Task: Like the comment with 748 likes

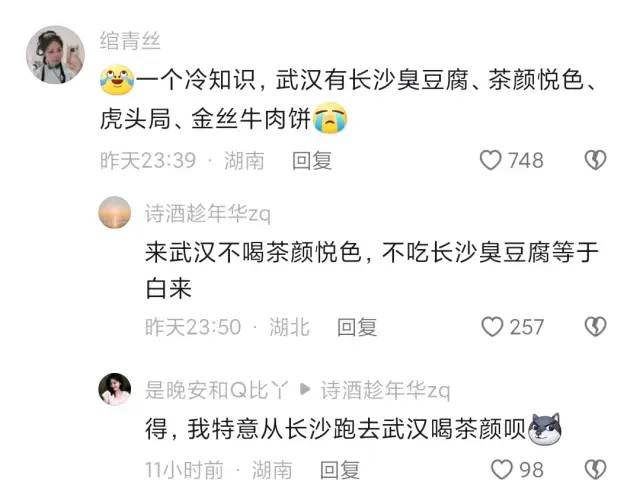Action: (x=490, y=160)
